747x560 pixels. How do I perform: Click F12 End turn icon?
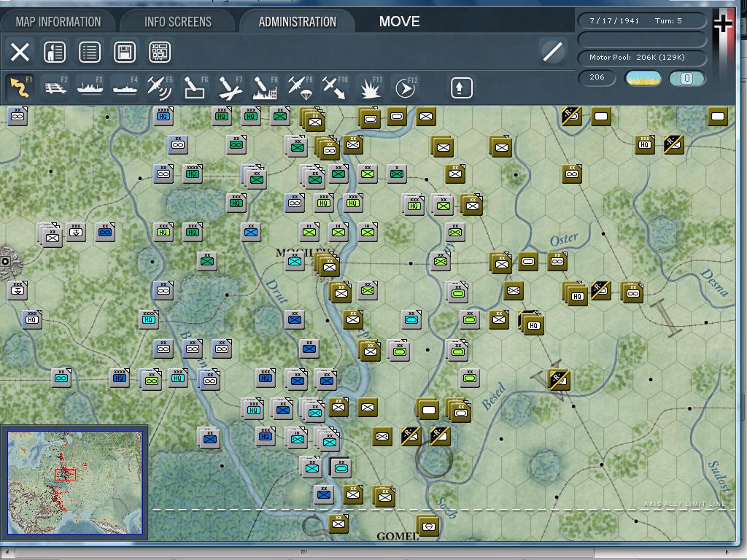point(405,87)
